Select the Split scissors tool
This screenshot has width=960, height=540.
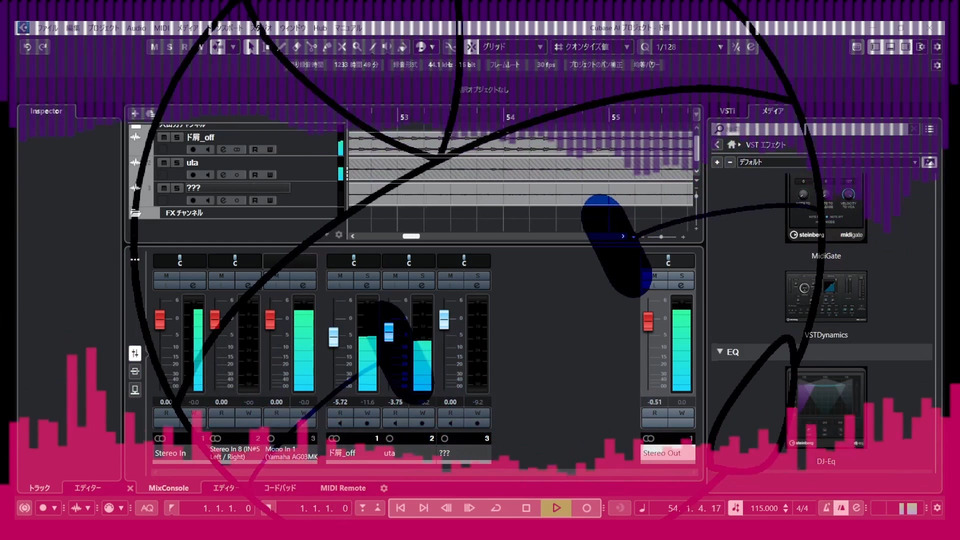tap(312, 47)
